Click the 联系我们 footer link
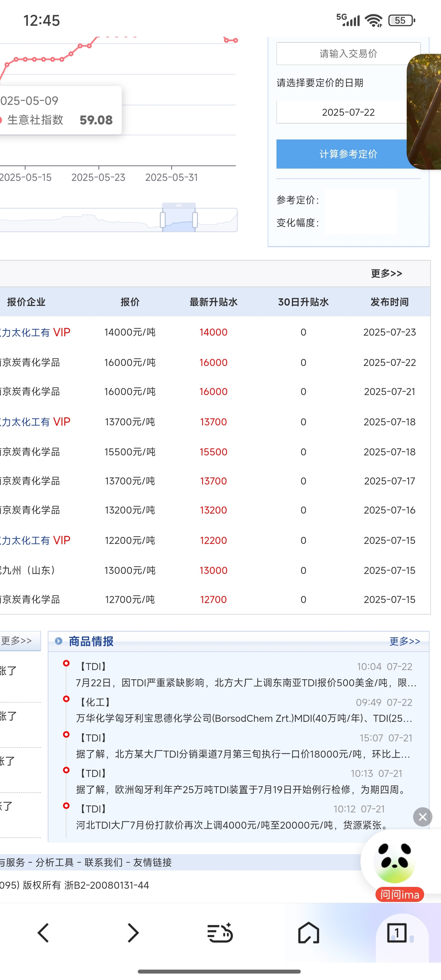Image resolution: width=441 pixels, height=980 pixels. click(x=104, y=862)
